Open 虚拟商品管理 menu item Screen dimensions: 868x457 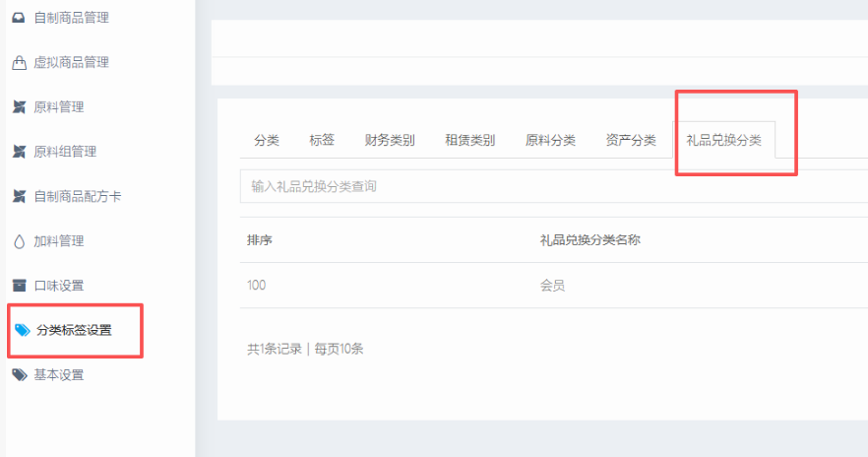tap(72, 63)
